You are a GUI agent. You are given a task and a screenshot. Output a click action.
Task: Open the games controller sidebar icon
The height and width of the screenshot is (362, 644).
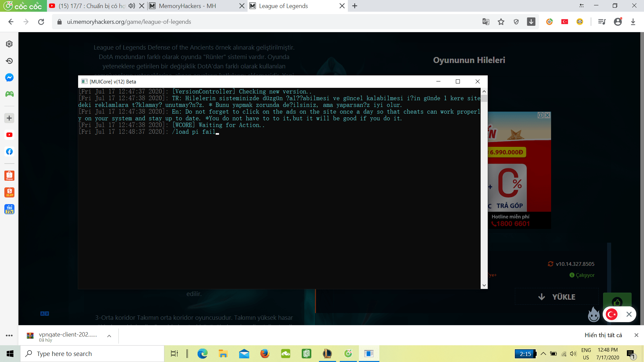9,94
